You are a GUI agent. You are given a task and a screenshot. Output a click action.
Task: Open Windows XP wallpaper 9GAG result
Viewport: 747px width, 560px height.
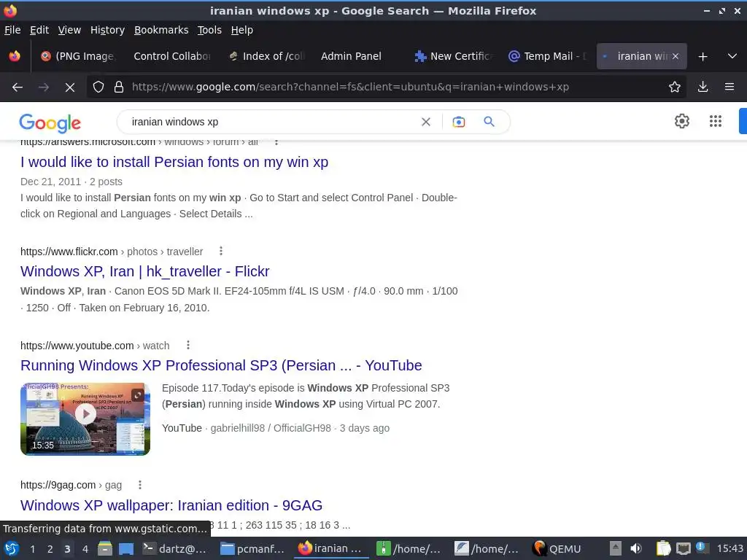coord(171,505)
